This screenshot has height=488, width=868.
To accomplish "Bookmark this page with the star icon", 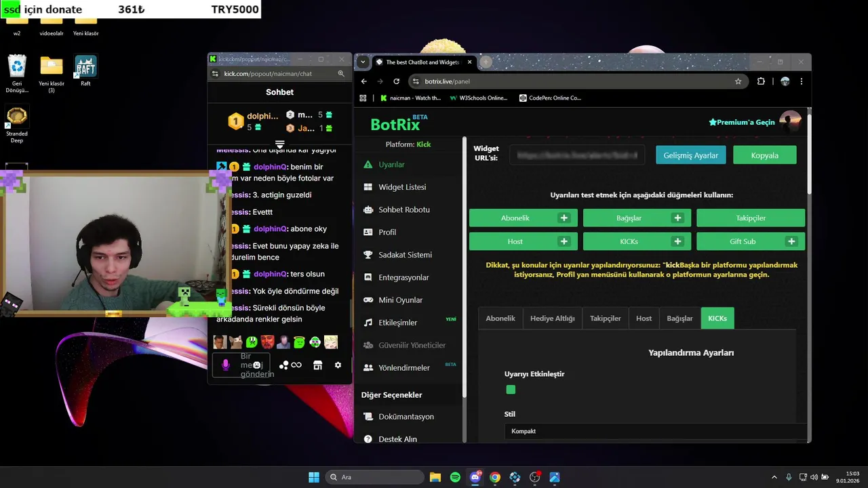I will click(738, 81).
